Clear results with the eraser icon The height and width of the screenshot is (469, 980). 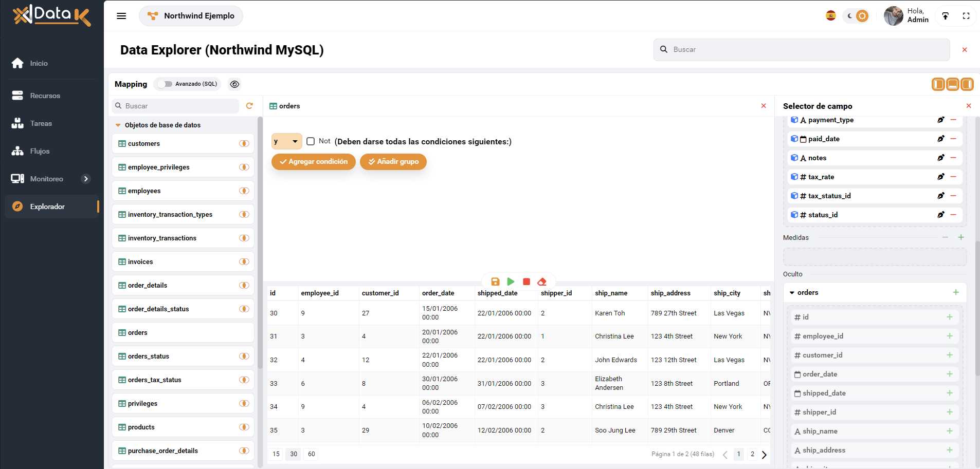(x=541, y=282)
